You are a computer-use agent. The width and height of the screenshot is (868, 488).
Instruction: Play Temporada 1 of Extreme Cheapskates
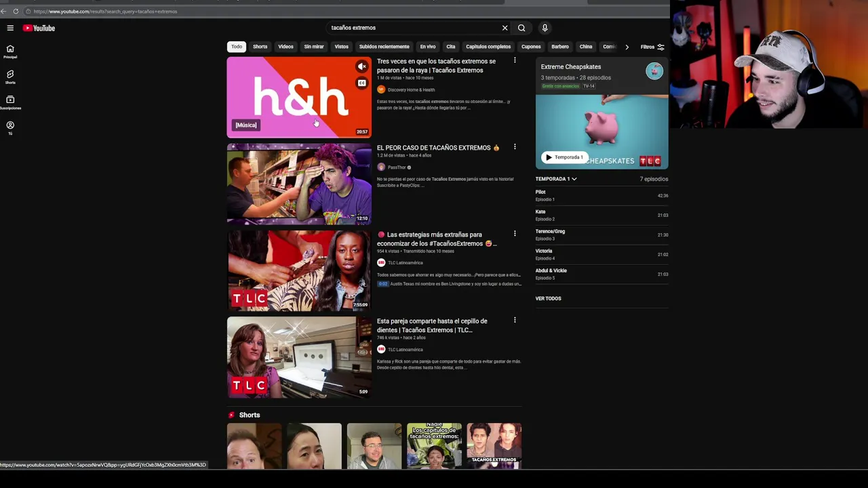[x=564, y=157]
